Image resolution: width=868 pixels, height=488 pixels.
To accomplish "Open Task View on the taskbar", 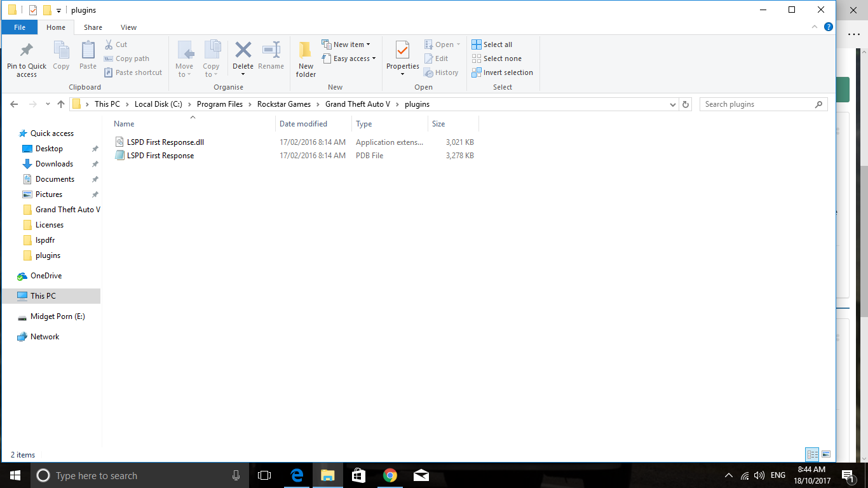I will [x=264, y=475].
